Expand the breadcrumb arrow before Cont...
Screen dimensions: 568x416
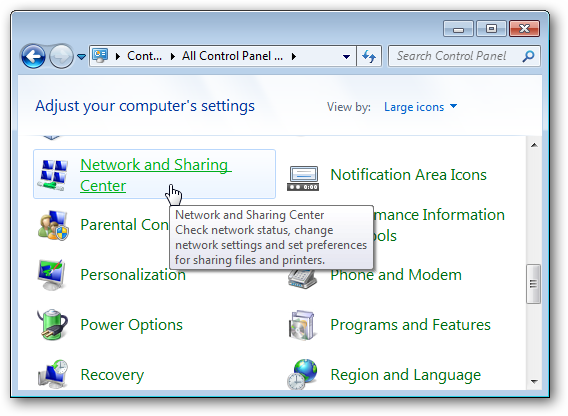pyautogui.click(x=118, y=56)
